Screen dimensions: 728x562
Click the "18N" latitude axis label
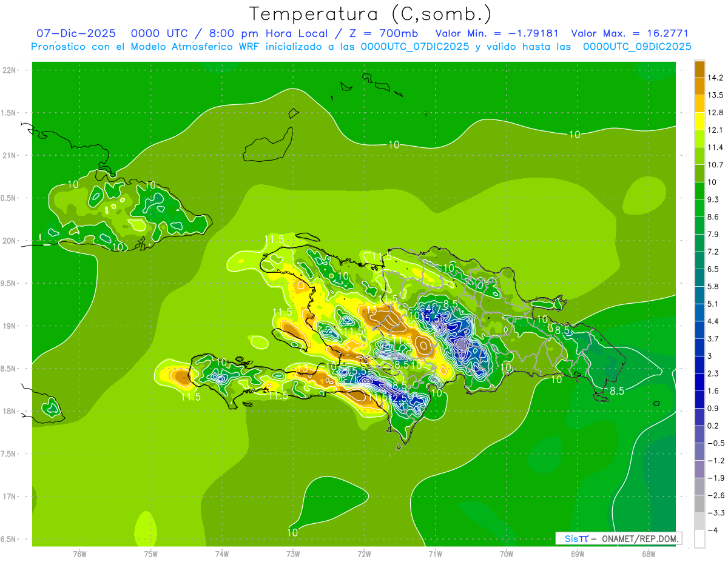[10, 412]
